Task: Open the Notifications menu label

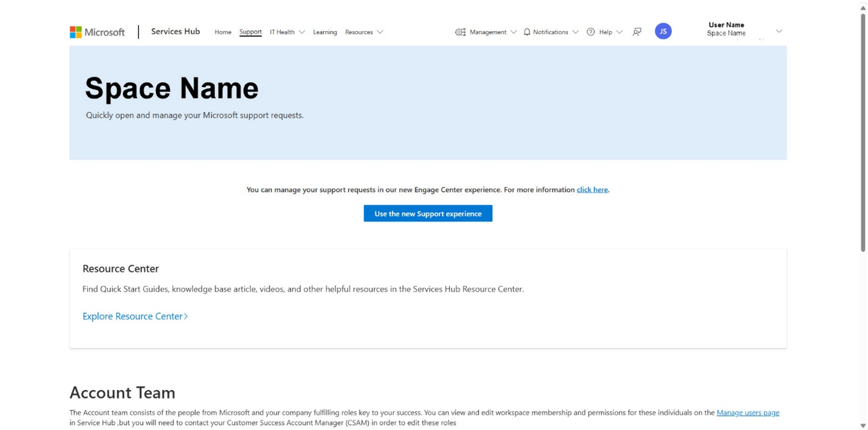Action: point(550,32)
